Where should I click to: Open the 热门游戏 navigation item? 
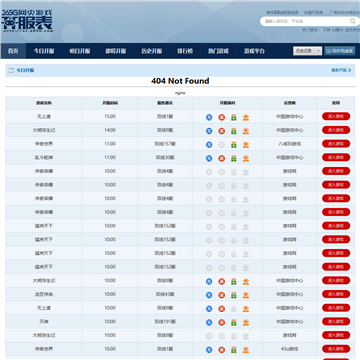[x=218, y=51]
